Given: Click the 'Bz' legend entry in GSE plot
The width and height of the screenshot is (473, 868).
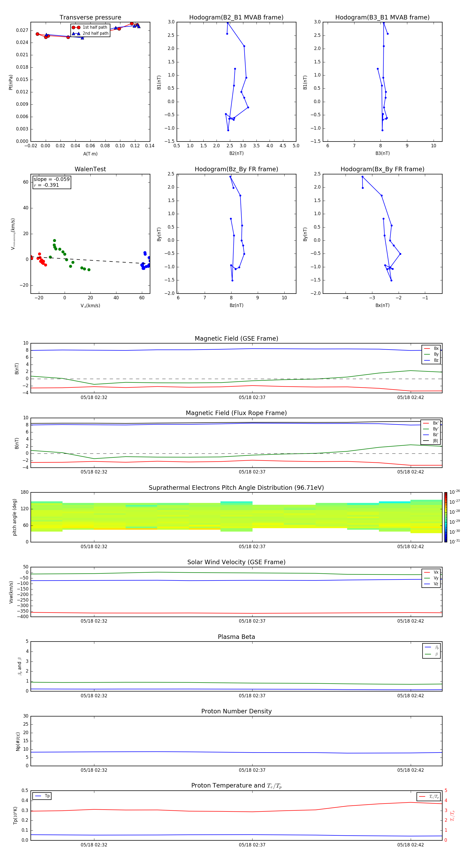Looking at the screenshot, I should [431, 360].
